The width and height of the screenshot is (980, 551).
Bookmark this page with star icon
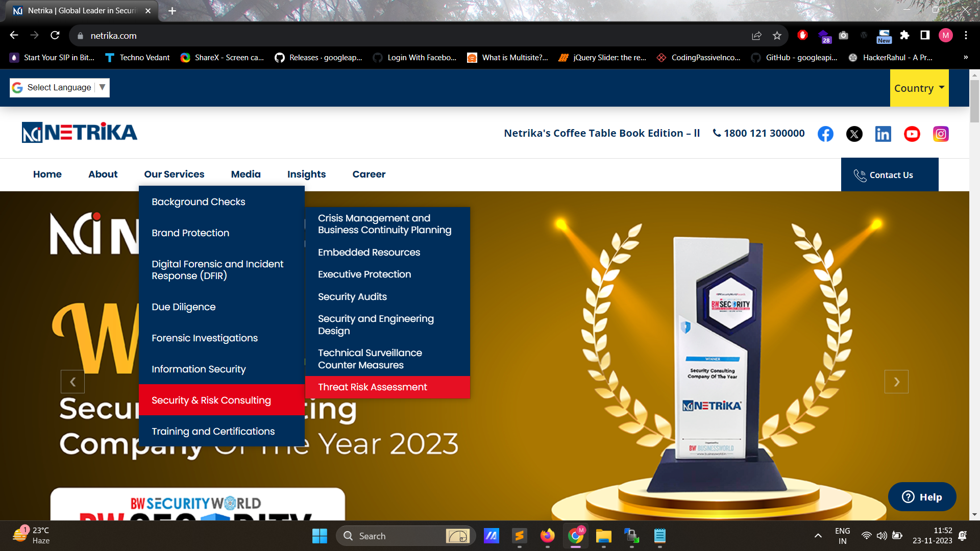point(777,36)
